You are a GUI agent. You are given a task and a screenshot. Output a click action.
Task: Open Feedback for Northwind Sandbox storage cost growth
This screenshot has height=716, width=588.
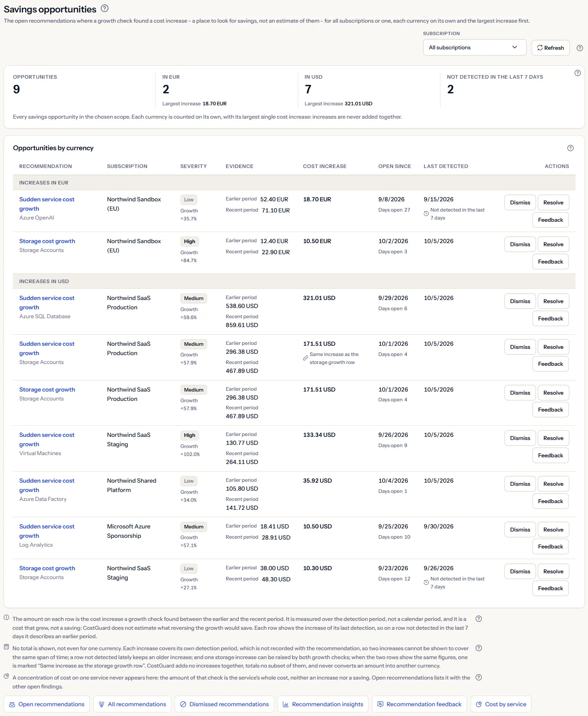click(550, 262)
